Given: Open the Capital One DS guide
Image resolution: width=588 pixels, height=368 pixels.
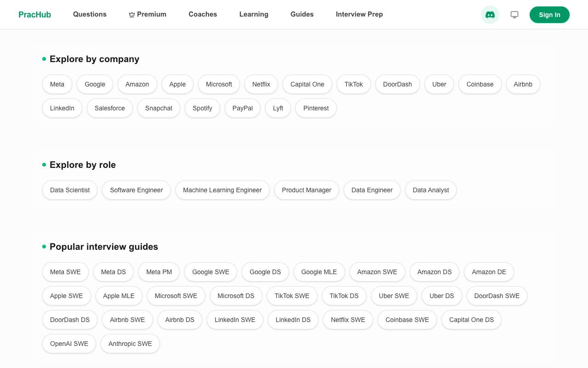Looking at the screenshot, I should pyautogui.click(x=471, y=320).
